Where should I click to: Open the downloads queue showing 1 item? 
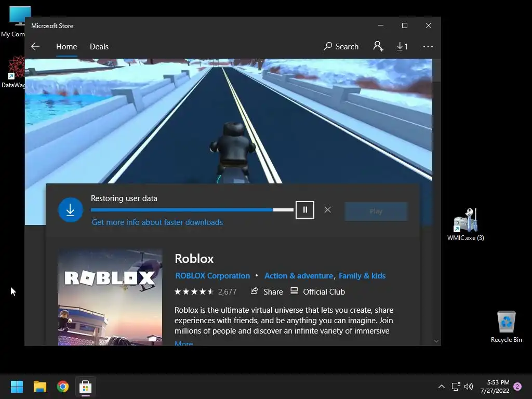(x=403, y=46)
